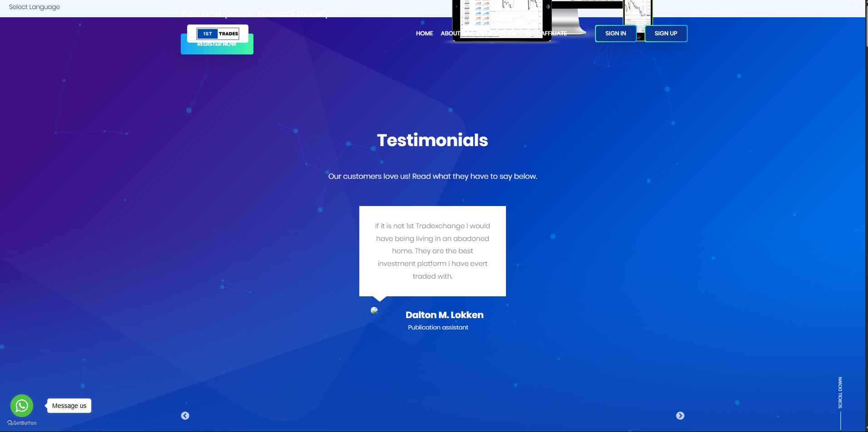Click the testimonial quote card text

(432, 251)
